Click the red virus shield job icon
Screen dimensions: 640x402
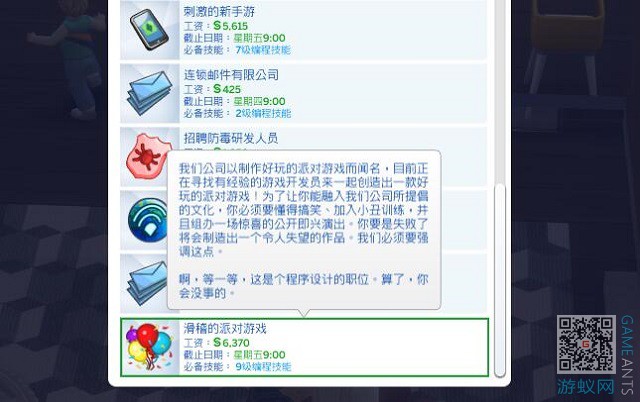[x=147, y=157]
